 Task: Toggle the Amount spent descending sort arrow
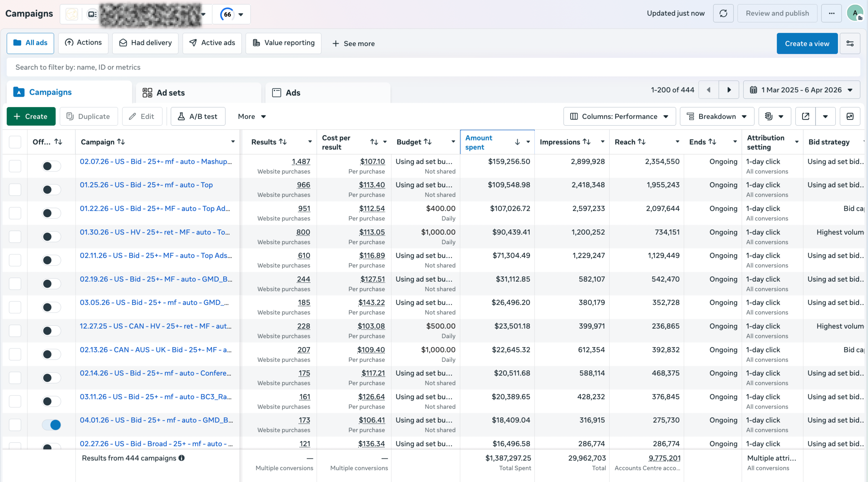click(x=517, y=142)
